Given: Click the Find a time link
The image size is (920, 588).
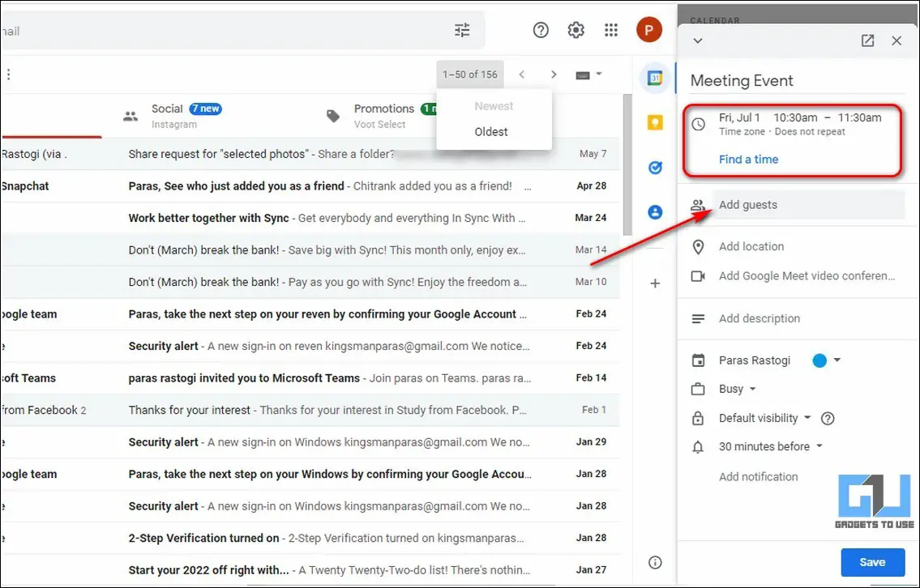Looking at the screenshot, I should click(749, 160).
